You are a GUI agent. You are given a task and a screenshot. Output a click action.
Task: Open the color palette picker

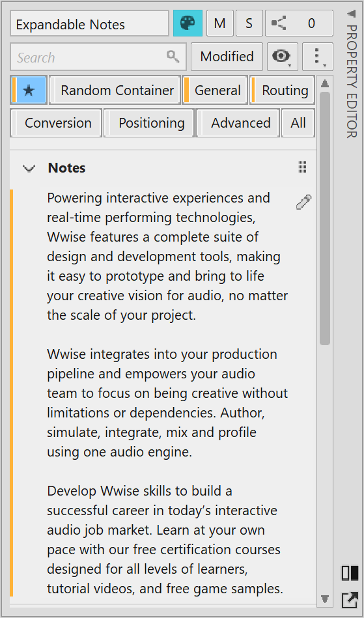188,23
